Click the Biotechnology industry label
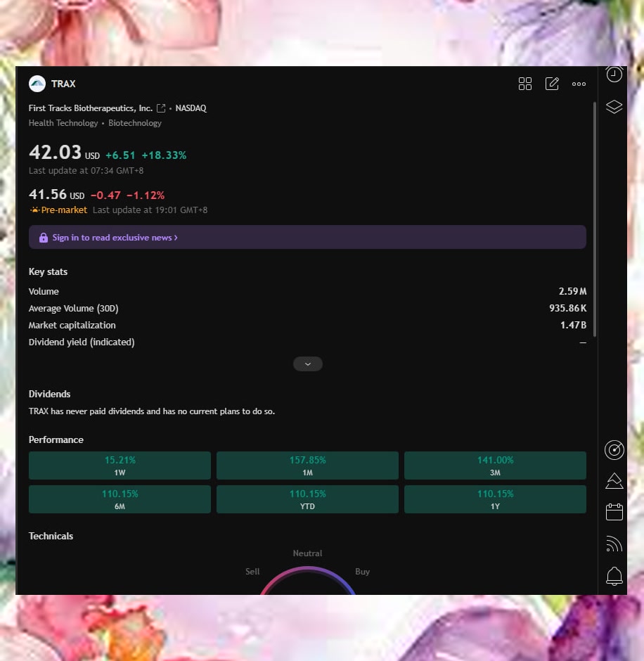 (x=135, y=123)
